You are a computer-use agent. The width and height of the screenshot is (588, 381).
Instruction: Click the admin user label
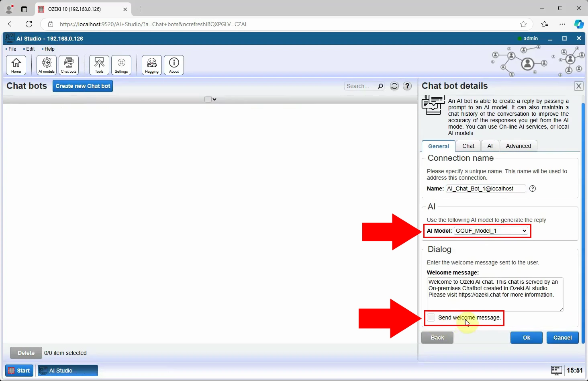point(531,38)
